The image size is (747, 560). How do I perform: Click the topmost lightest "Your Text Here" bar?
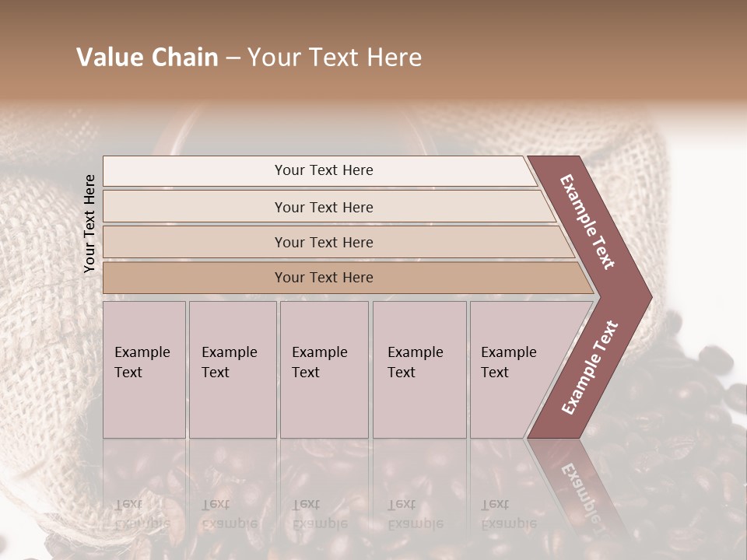click(323, 170)
